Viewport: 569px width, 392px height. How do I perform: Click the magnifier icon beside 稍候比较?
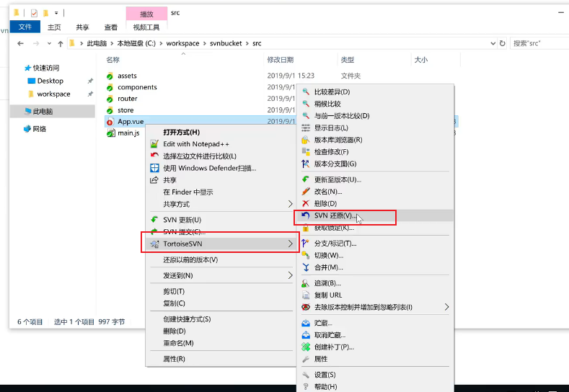[306, 104]
